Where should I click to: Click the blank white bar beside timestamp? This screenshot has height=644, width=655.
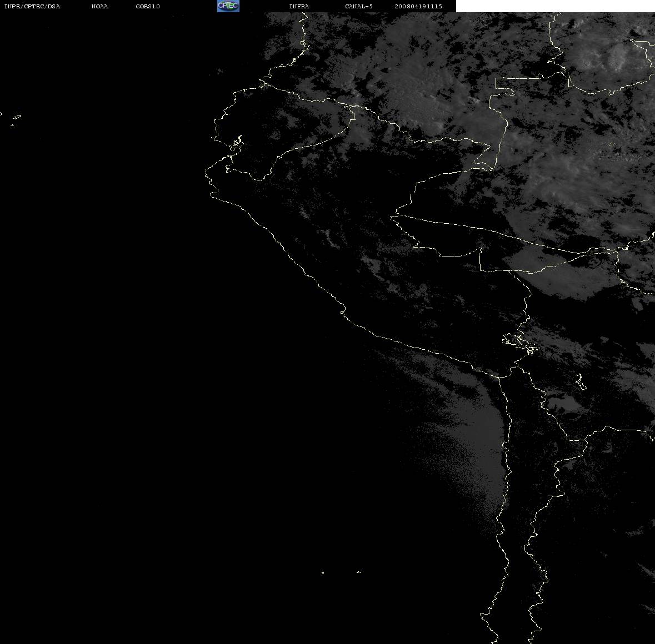[x=555, y=6]
